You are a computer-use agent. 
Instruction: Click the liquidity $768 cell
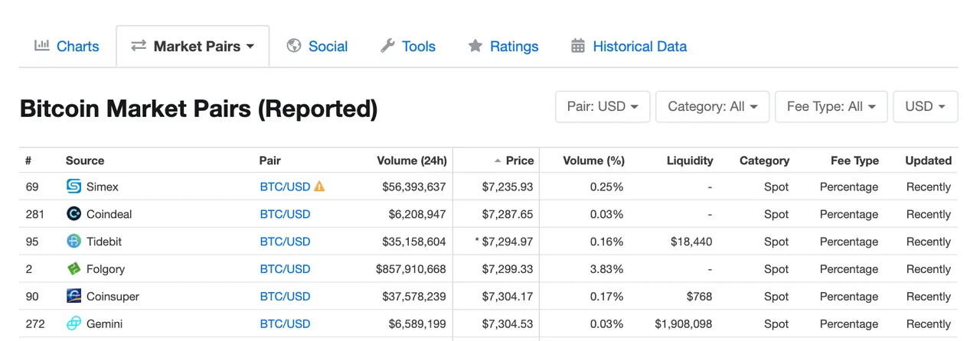(700, 297)
